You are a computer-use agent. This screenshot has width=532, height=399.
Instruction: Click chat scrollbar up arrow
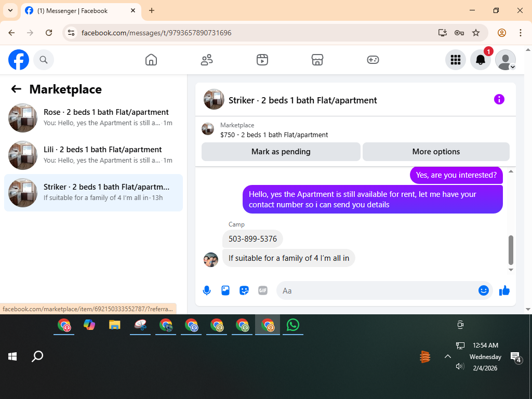(x=511, y=171)
